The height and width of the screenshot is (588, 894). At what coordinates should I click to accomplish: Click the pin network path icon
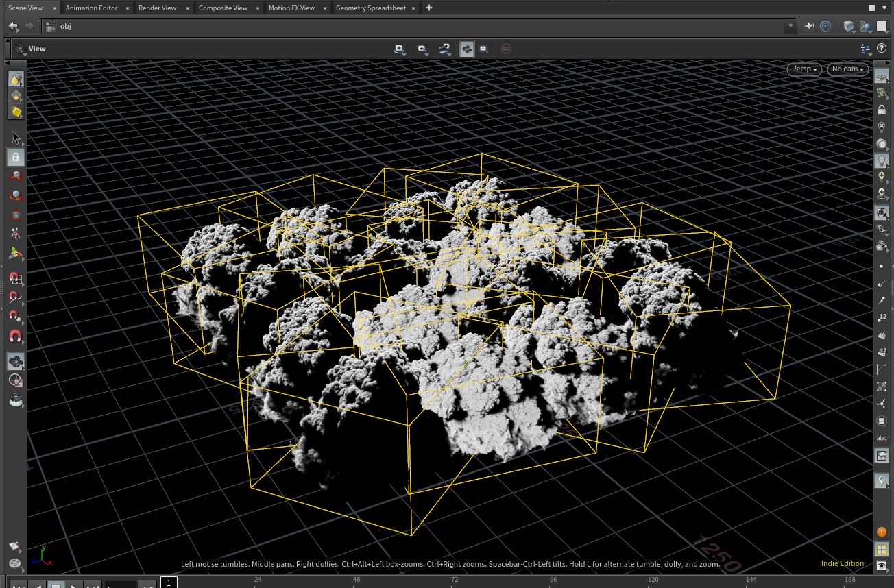(810, 26)
